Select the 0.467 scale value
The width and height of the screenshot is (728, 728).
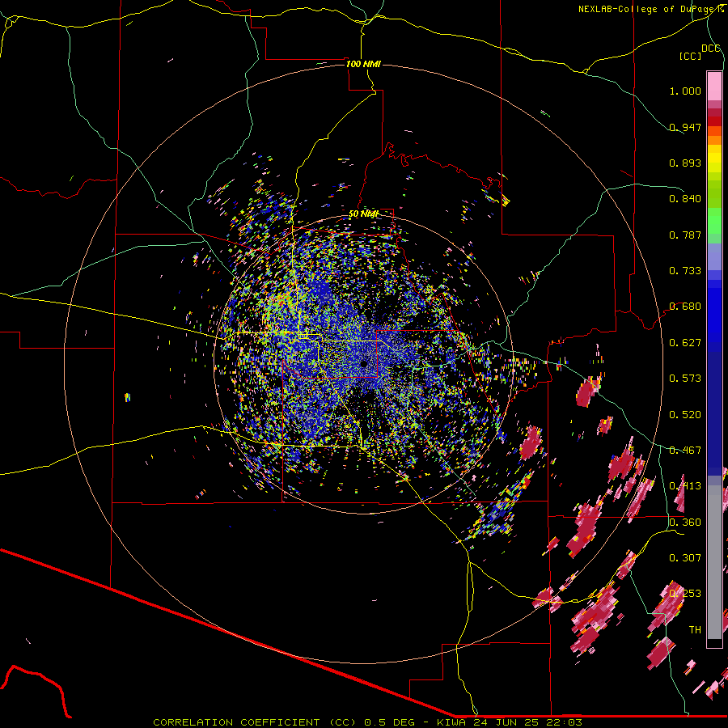(x=685, y=451)
